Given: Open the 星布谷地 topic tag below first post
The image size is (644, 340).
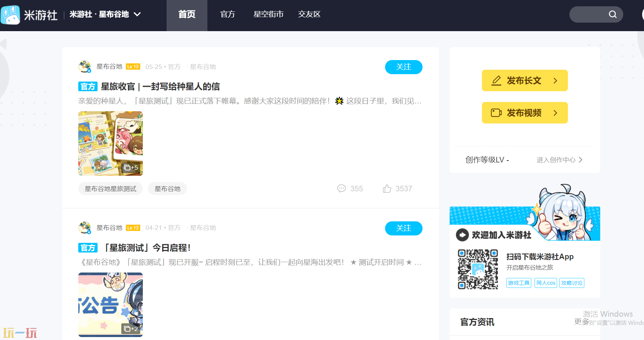Looking at the screenshot, I should coord(167,189).
